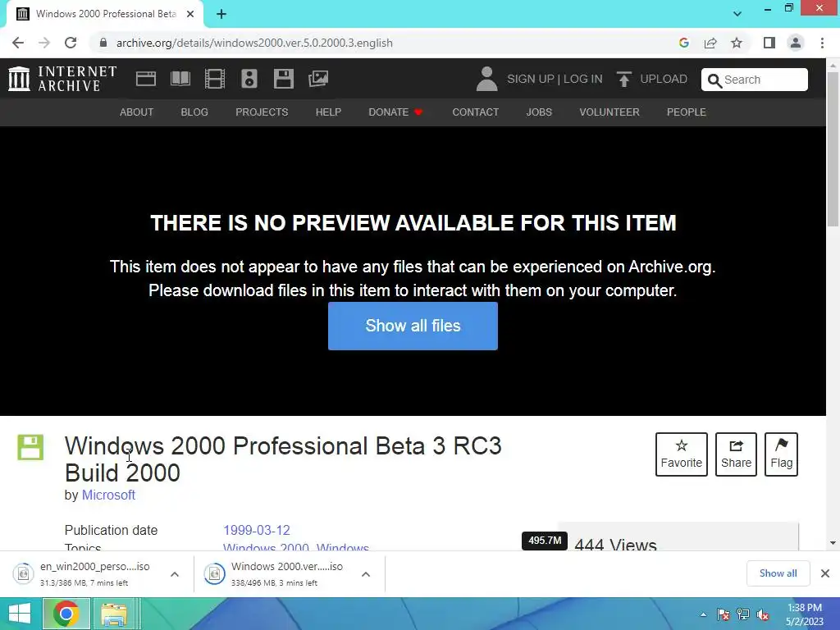This screenshot has height=630, width=840.
Task: Open the Microsoft creator link
Action: pyautogui.click(x=108, y=495)
